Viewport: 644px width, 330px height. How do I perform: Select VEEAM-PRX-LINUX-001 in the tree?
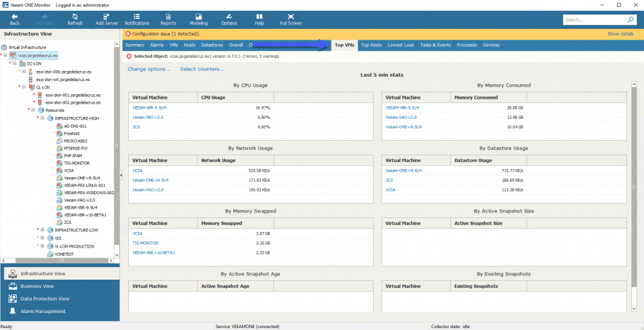click(x=85, y=185)
